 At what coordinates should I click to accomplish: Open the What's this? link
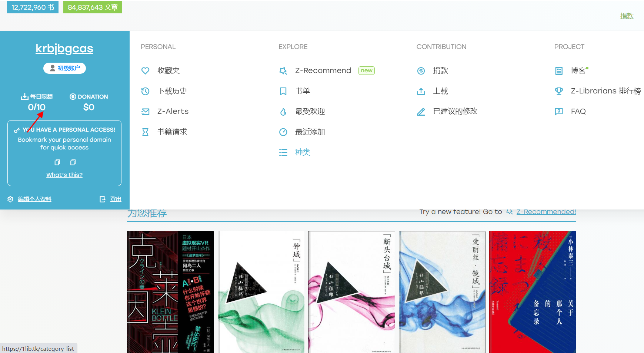click(64, 175)
